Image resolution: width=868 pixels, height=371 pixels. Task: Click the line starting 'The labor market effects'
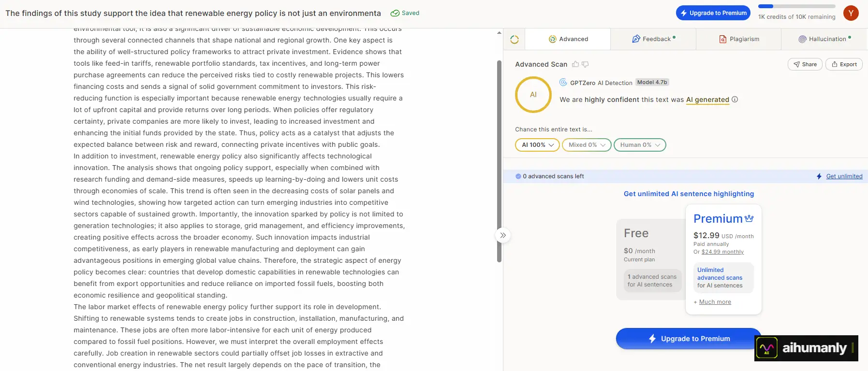[x=227, y=307]
